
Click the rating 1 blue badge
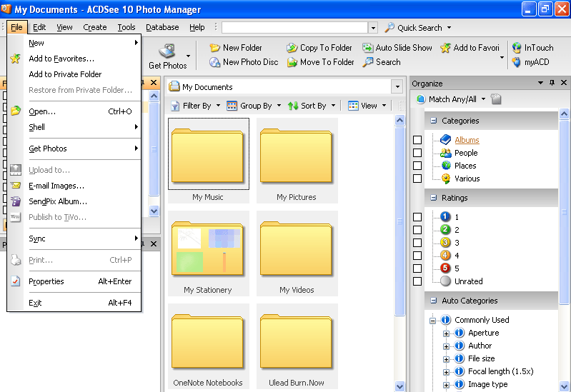445,217
